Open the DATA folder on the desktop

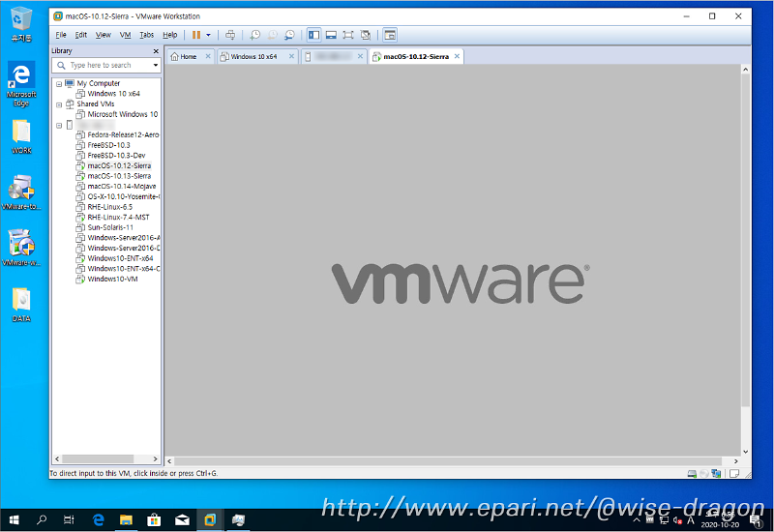(21, 305)
